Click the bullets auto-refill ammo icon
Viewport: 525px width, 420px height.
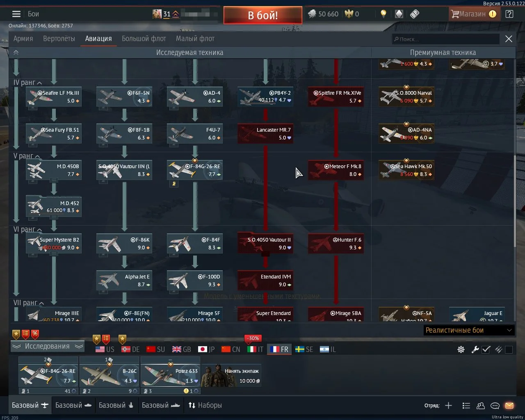pyautogui.click(x=499, y=349)
